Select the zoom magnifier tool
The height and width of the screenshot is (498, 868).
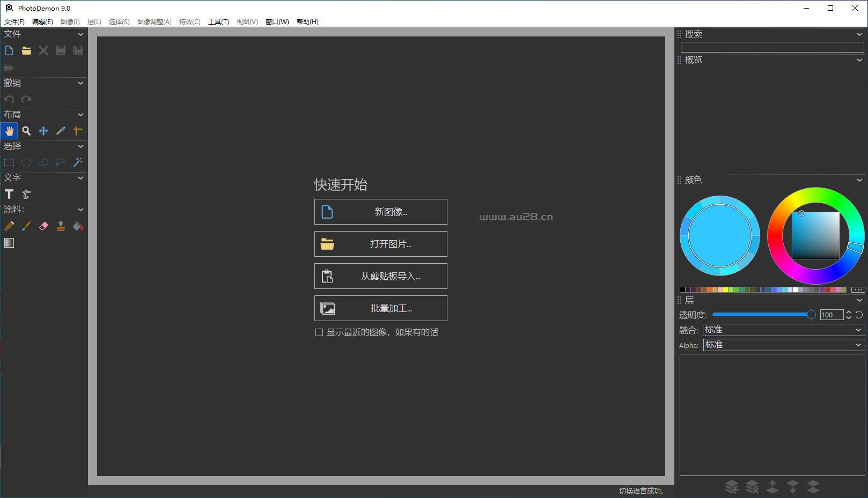click(26, 131)
